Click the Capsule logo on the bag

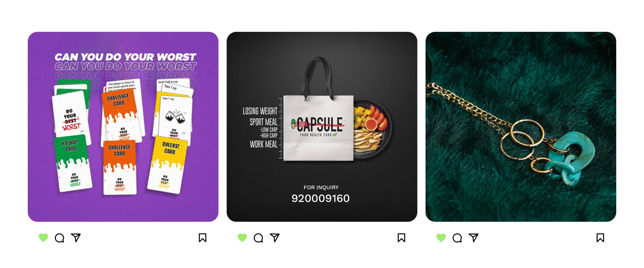pyautogui.click(x=318, y=126)
